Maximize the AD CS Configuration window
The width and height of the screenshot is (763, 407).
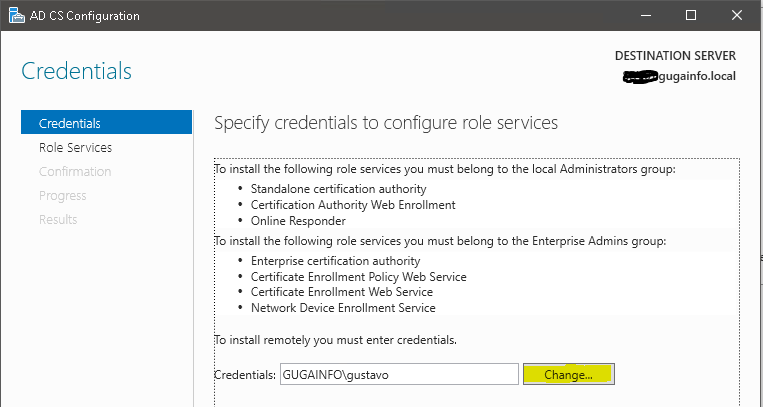point(691,16)
